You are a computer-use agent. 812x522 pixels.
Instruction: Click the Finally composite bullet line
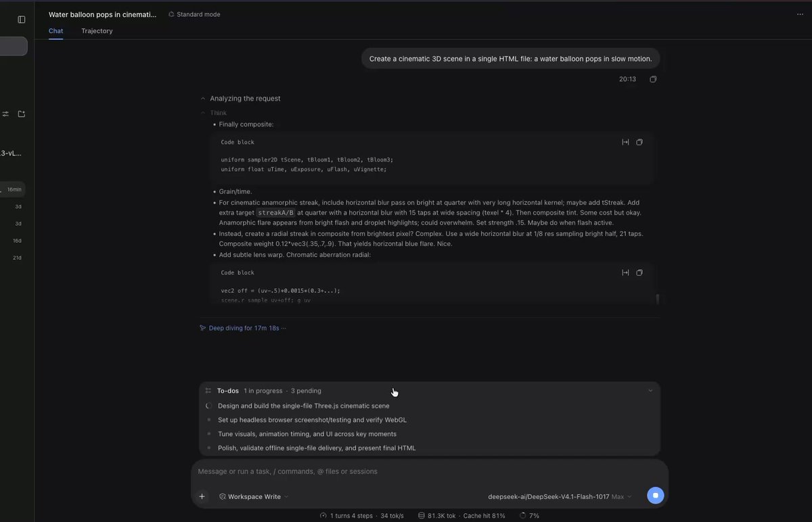click(x=246, y=124)
